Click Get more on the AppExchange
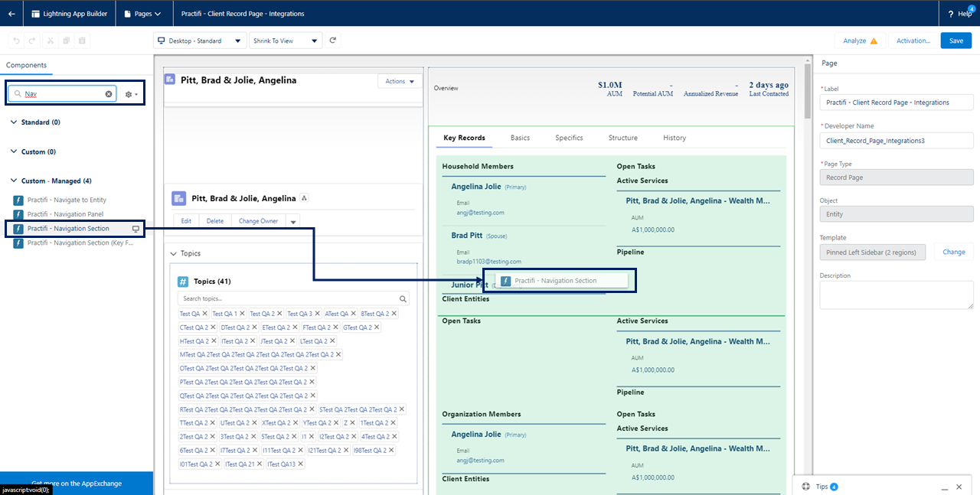The image size is (980, 495). pos(77,484)
